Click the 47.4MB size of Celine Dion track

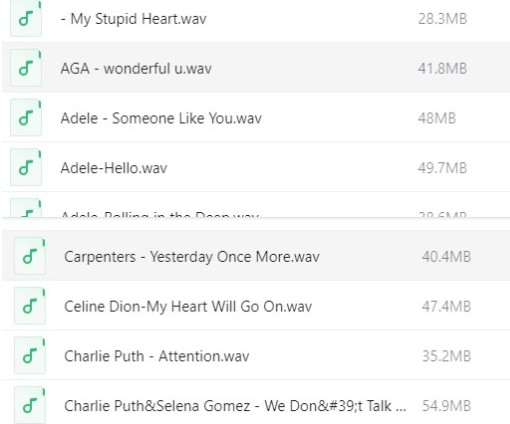point(446,306)
